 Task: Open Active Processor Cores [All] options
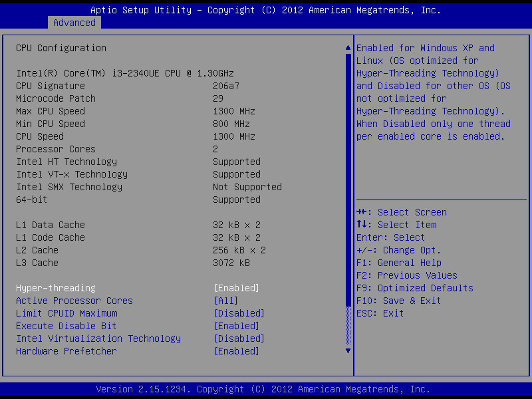click(225, 301)
